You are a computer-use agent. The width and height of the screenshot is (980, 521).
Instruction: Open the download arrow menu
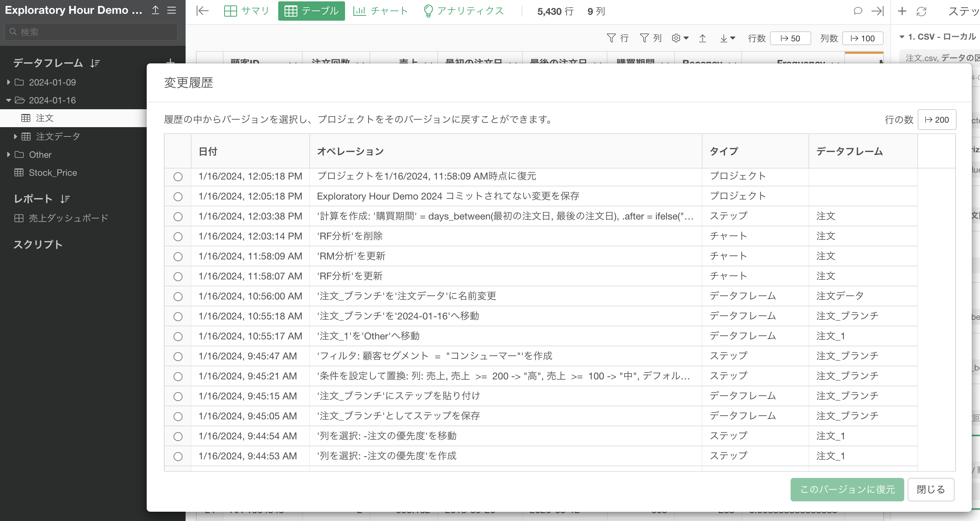click(727, 38)
